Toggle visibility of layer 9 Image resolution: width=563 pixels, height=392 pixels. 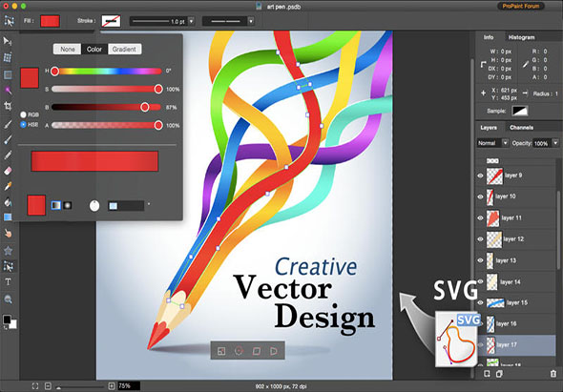pos(480,175)
